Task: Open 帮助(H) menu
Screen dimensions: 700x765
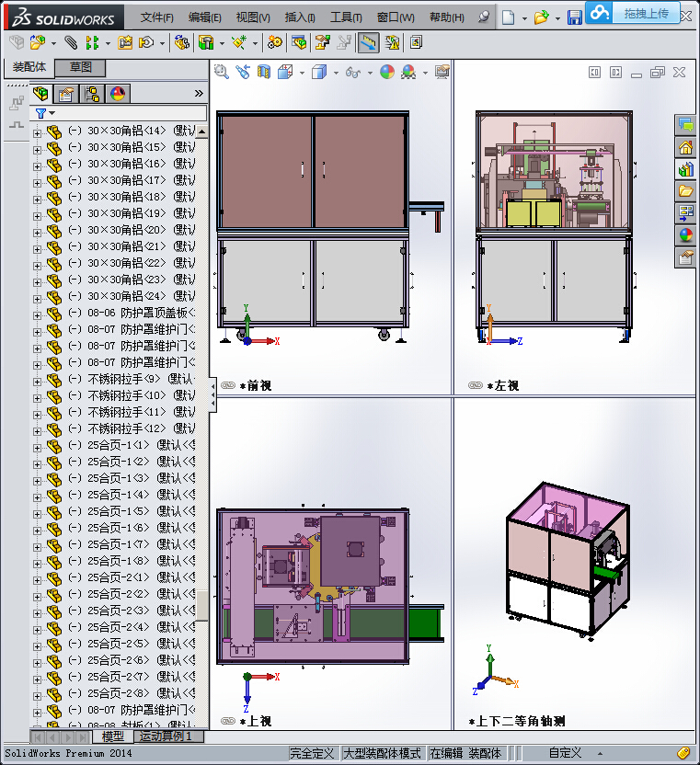Action: click(x=447, y=17)
